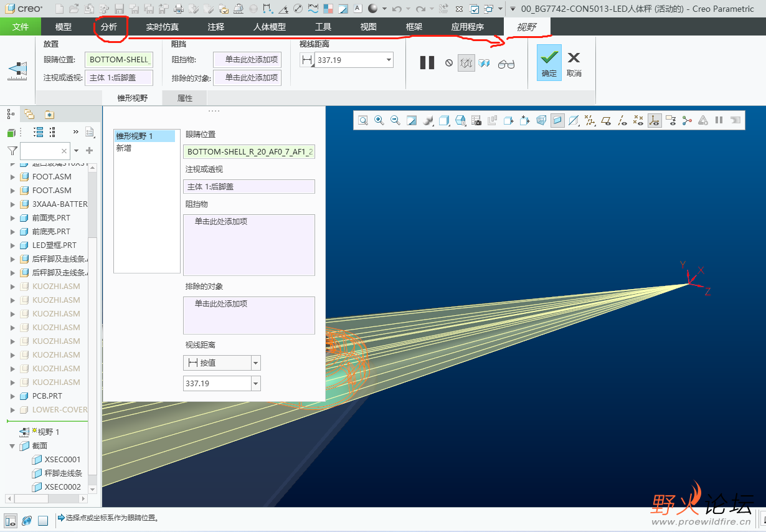This screenshot has height=532, width=766.
Task: Toggle the blue panels preview icon
Action: tap(485, 63)
